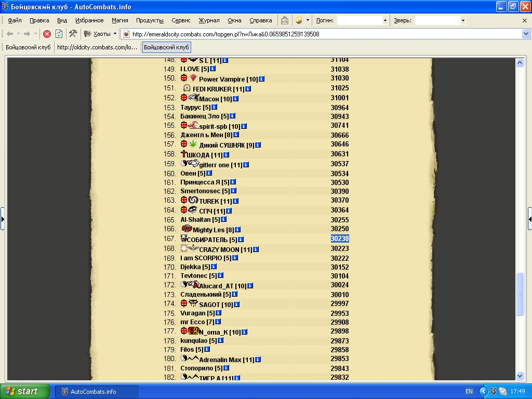
Task: Open player link I am SCORPIO [5]
Action: 206,258
